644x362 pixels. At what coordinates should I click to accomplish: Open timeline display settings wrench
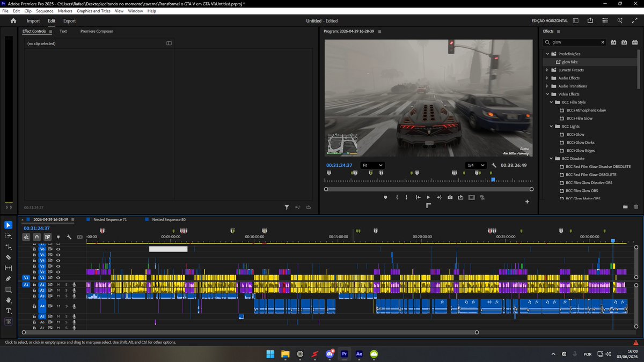69,237
